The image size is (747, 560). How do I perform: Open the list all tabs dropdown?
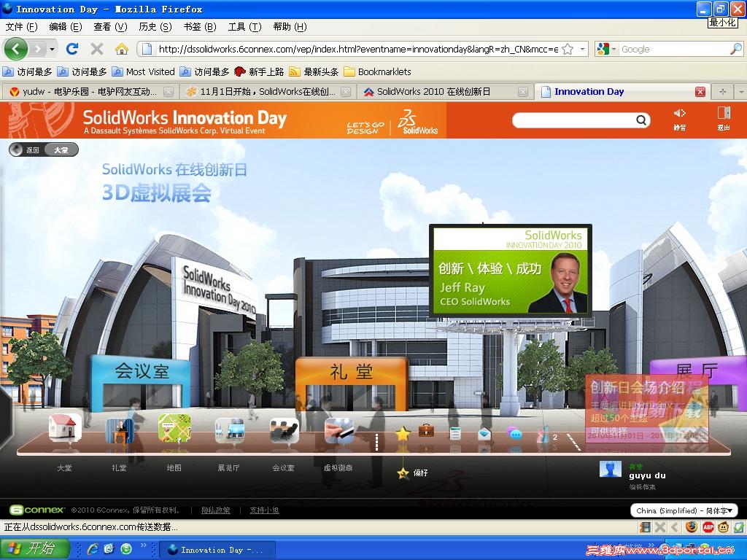coord(741,91)
